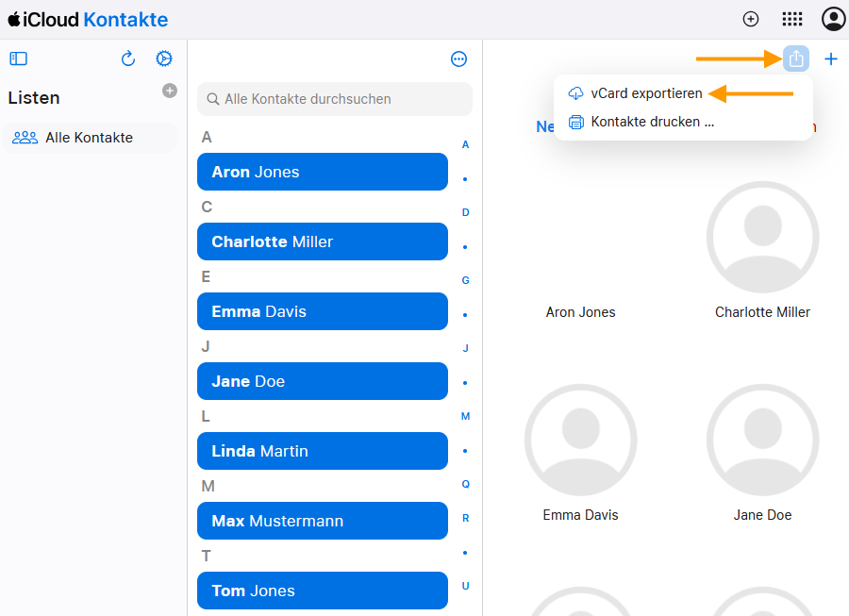
Task: Click the Aron Jones name in grid
Action: [580, 312]
